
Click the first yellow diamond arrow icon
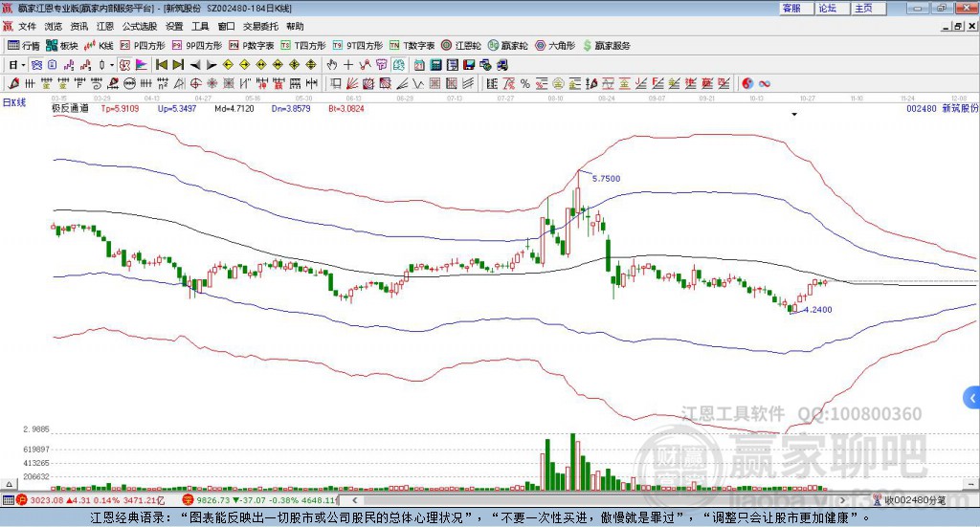(228, 65)
